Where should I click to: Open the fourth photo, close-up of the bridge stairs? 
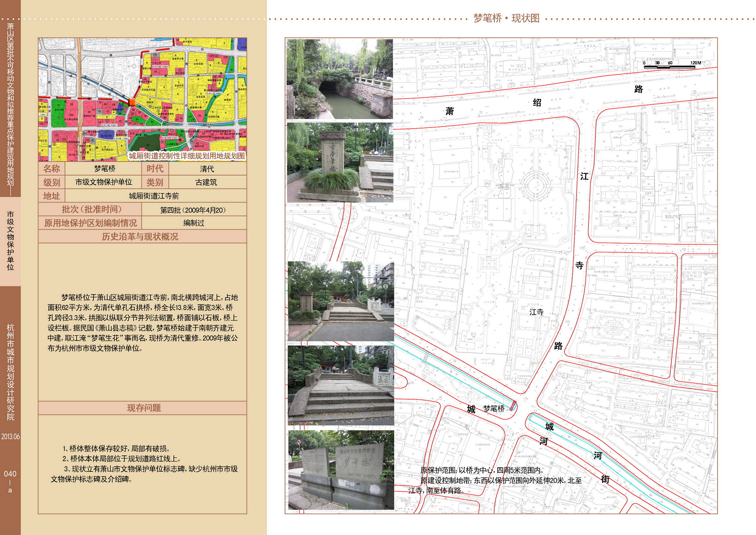point(340,385)
